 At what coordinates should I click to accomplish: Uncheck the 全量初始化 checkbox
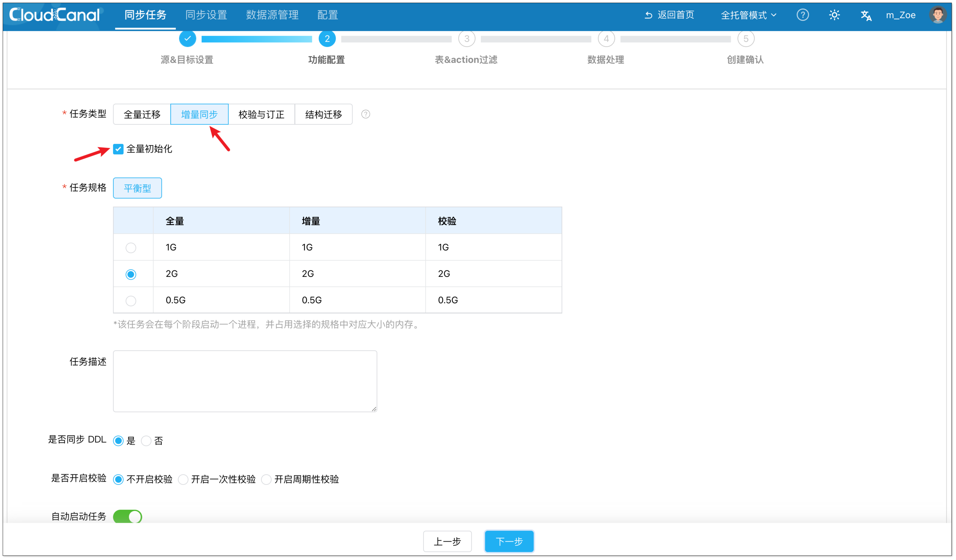point(118,149)
